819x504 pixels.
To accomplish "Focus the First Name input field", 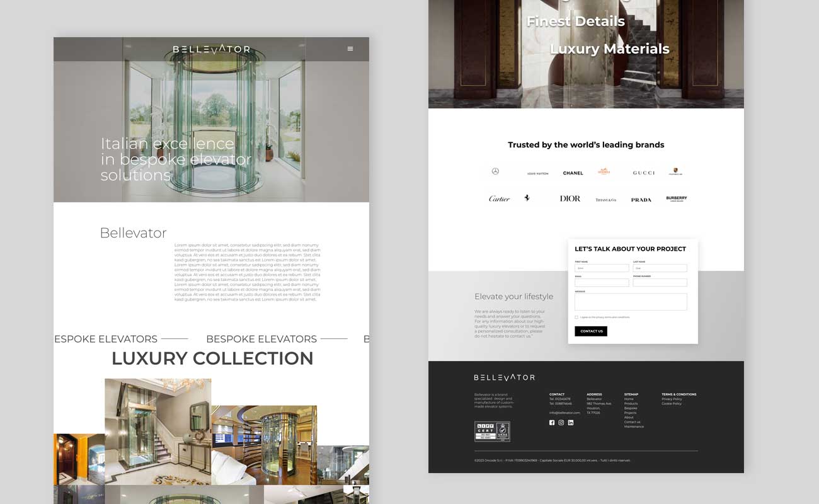I will [602, 268].
